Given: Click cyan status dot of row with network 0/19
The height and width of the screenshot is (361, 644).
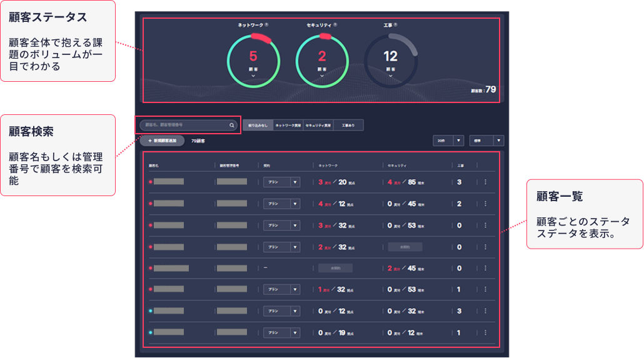Looking at the screenshot, I should coord(150,332).
